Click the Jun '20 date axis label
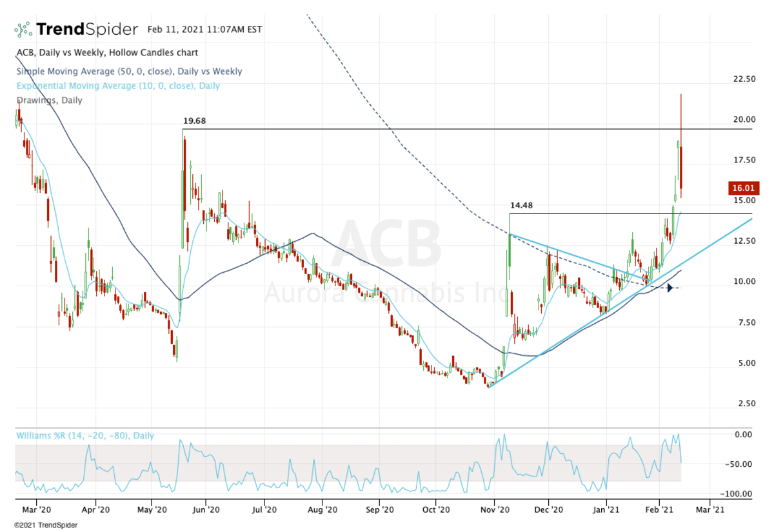This screenshot has height=532, width=774. [x=205, y=509]
